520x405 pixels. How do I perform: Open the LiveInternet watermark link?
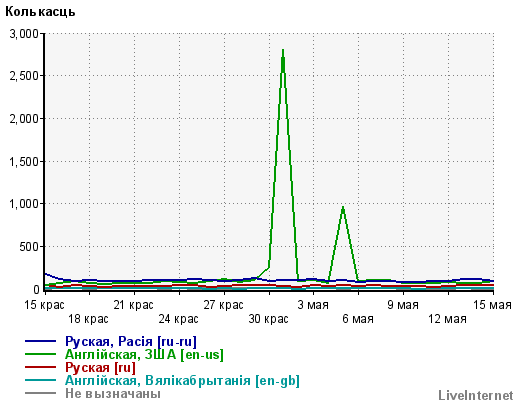click(476, 395)
